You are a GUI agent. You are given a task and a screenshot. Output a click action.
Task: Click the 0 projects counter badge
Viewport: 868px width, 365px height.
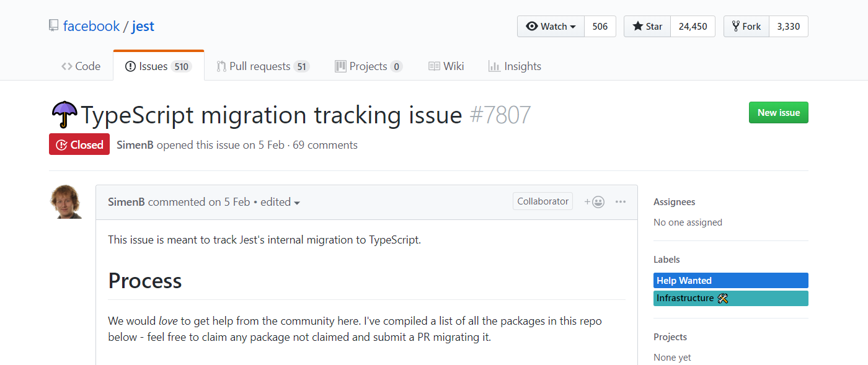pyautogui.click(x=397, y=67)
